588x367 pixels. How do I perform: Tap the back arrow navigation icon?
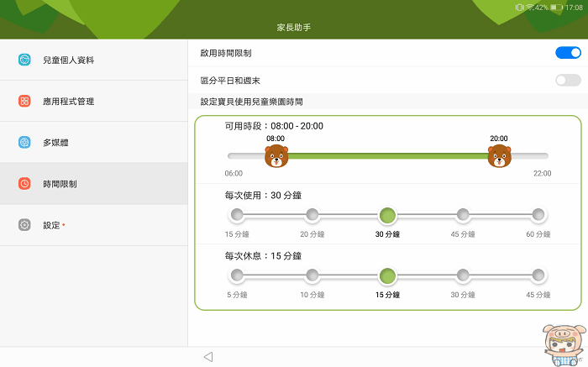pos(208,357)
